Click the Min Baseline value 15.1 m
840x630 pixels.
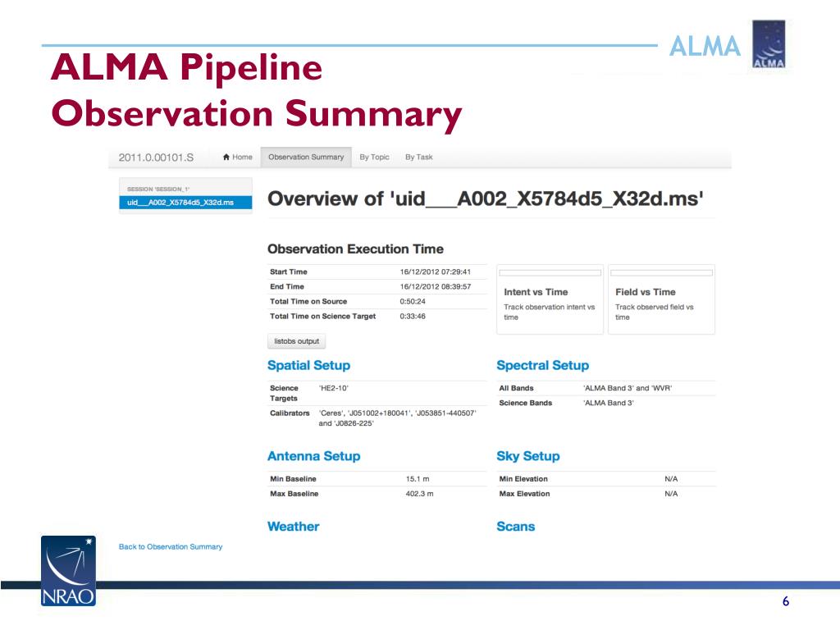(418, 479)
